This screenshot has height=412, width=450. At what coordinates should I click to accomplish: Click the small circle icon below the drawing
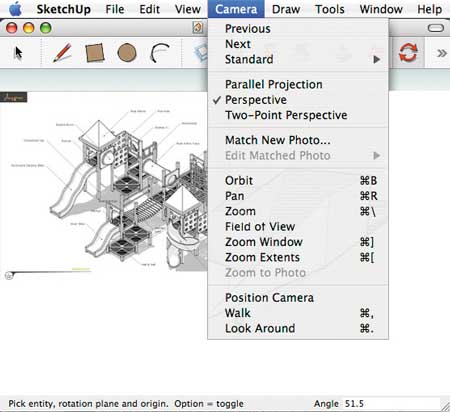tap(9, 275)
